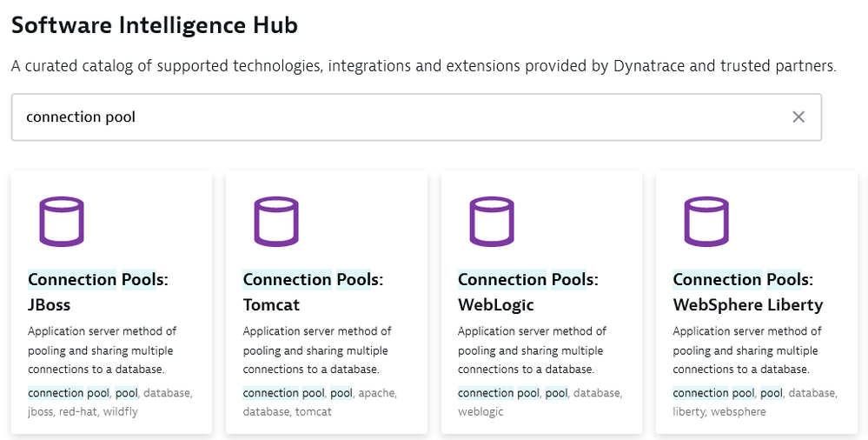The image size is (868, 440).
Task: Click the weblogic tag on WebLogic card
Action: [480, 411]
